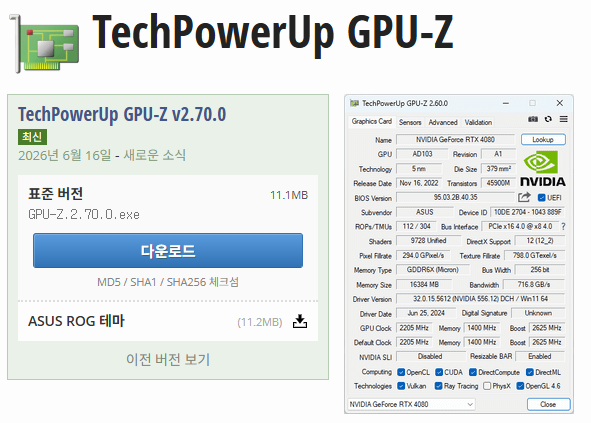591x423 pixels.
Task: Click the Memory Size value 16384 MB
Action: (x=424, y=284)
